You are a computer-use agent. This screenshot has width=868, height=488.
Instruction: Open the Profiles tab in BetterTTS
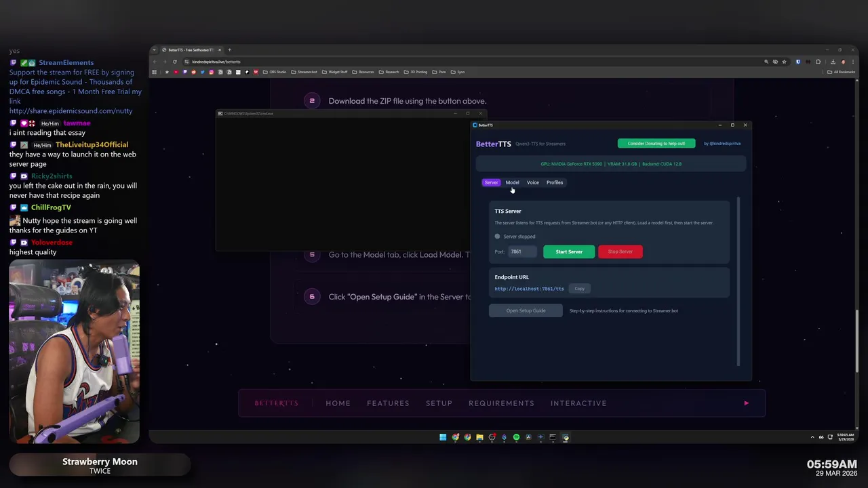click(x=555, y=182)
